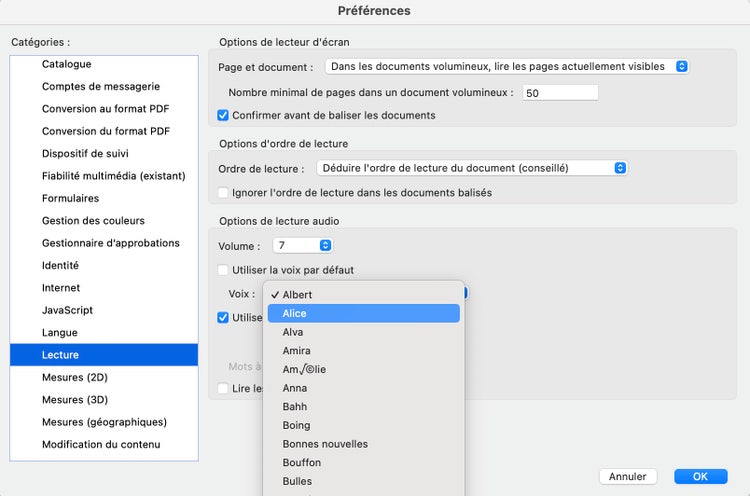Select the Formulaires category
Screen dimensions: 750x496
click(70, 198)
